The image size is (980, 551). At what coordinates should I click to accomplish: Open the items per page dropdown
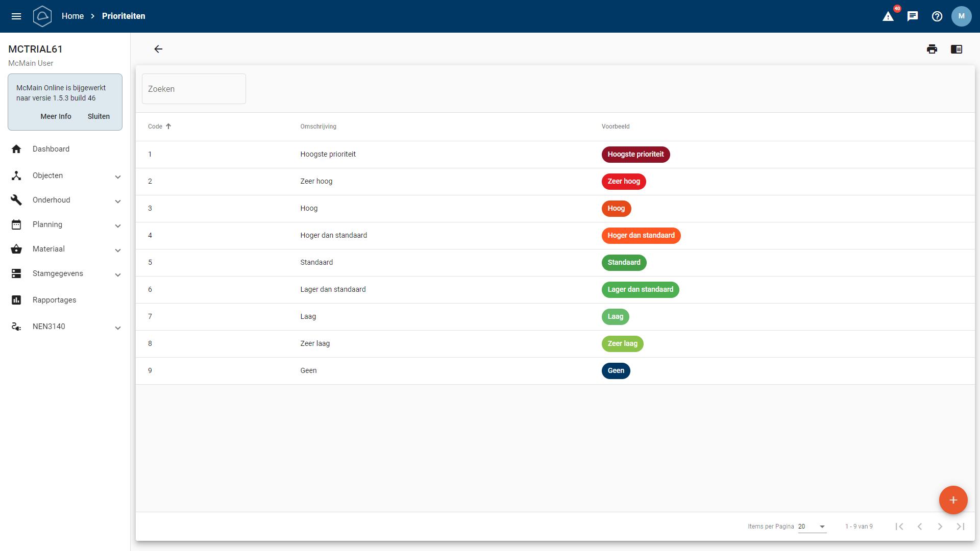pos(813,527)
